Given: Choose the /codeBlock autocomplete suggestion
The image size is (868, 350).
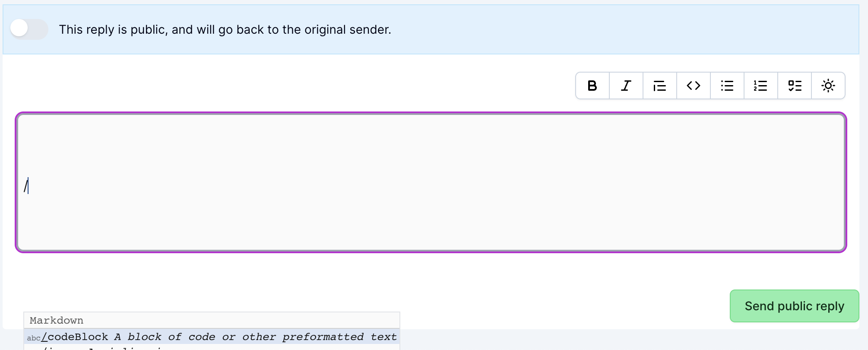Looking at the screenshot, I should click(x=212, y=337).
